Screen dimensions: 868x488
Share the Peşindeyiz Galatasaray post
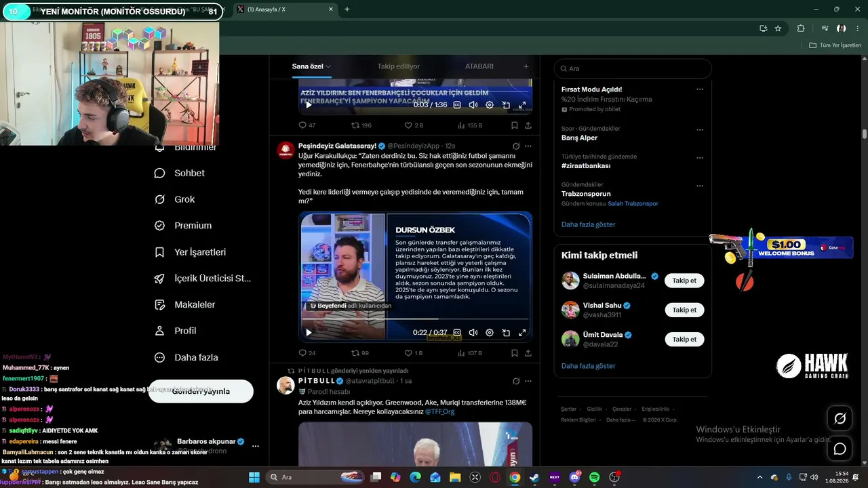point(528,353)
